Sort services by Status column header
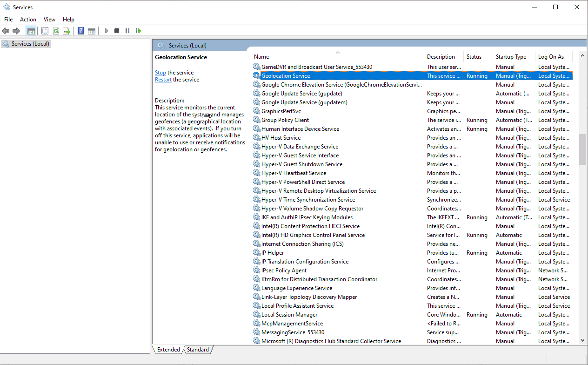588x365 pixels. pyautogui.click(x=474, y=57)
